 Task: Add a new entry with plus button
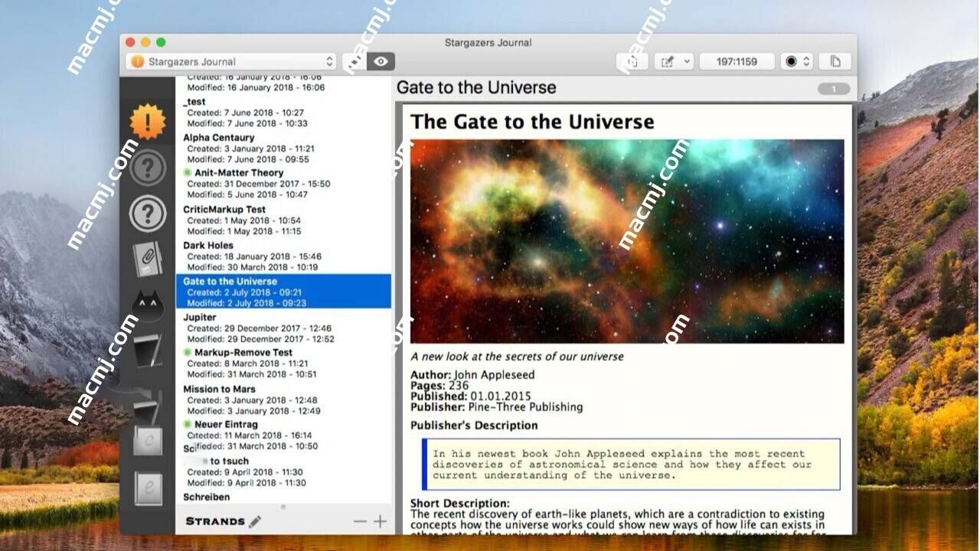380,521
